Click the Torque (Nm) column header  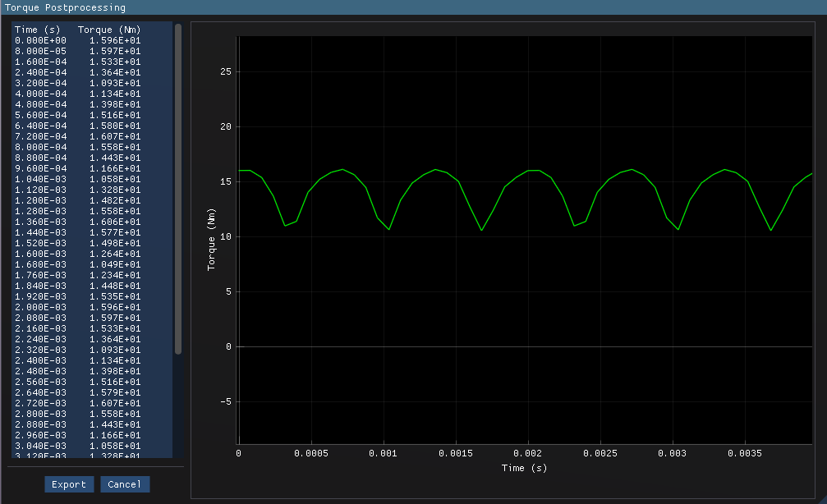click(x=109, y=30)
